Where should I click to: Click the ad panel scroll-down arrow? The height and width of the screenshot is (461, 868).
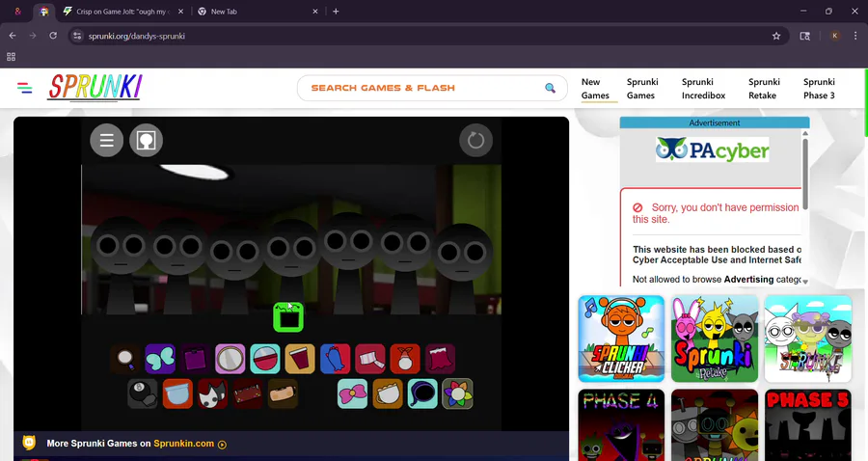pyautogui.click(x=805, y=282)
